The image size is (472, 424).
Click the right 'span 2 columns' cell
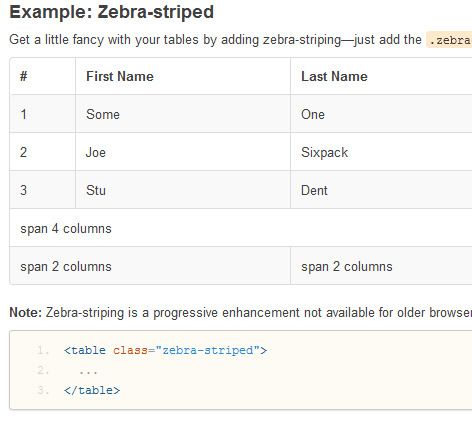(381, 266)
